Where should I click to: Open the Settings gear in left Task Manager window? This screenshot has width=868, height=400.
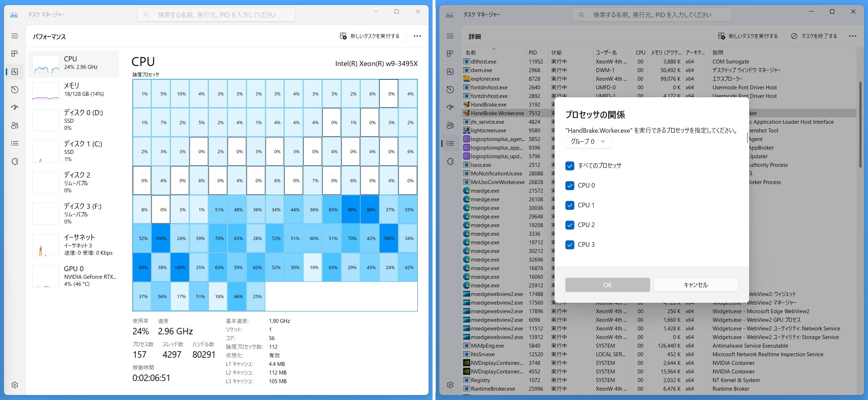[15, 385]
